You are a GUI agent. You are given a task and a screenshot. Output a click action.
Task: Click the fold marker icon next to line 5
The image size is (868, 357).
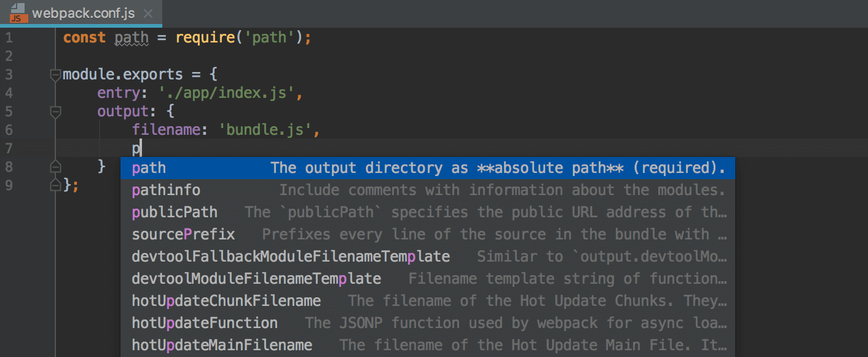click(55, 111)
